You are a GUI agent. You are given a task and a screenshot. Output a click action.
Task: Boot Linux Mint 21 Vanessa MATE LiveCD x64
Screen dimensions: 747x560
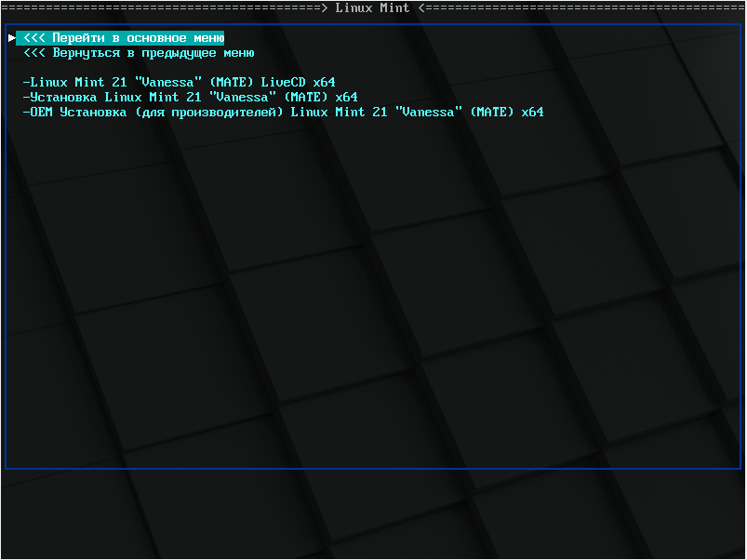[180, 83]
